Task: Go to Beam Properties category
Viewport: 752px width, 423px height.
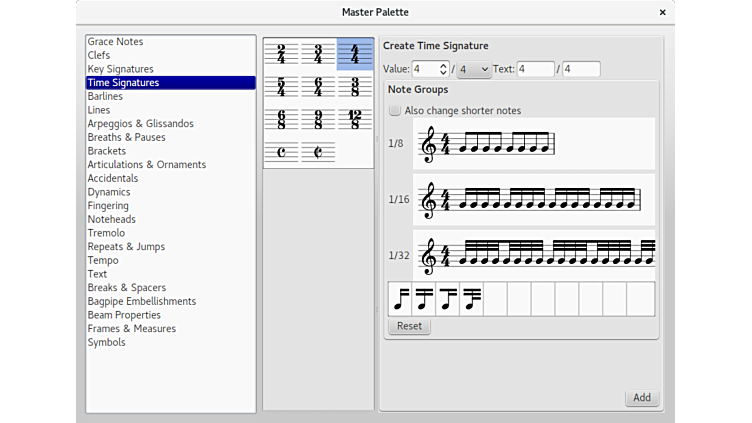Action: point(124,315)
